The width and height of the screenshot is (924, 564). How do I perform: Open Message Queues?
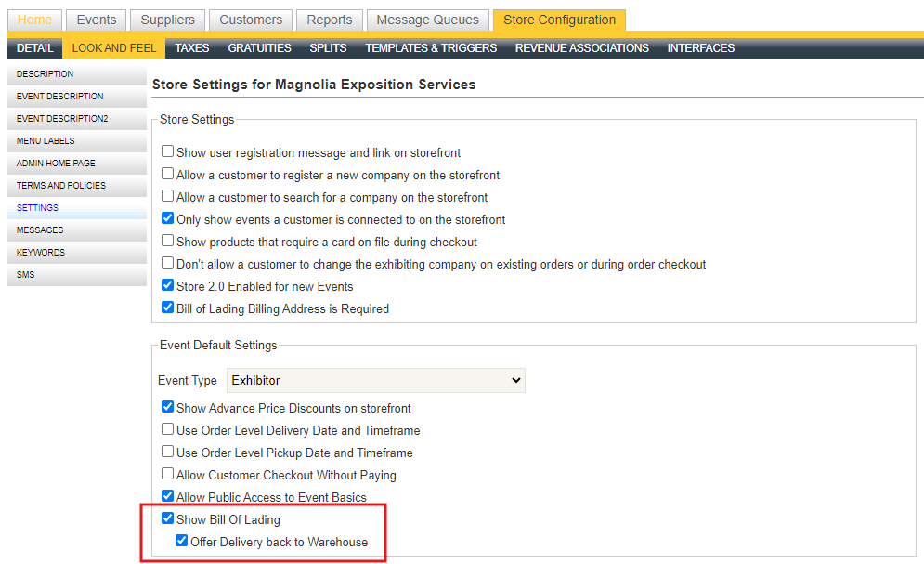427,20
